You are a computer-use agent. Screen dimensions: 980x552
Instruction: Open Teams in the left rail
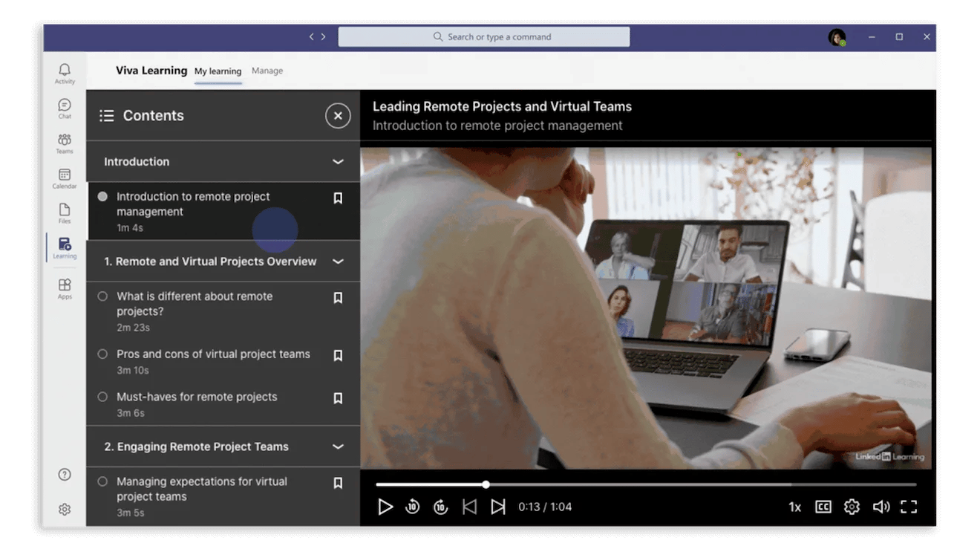tap(65, 143)
